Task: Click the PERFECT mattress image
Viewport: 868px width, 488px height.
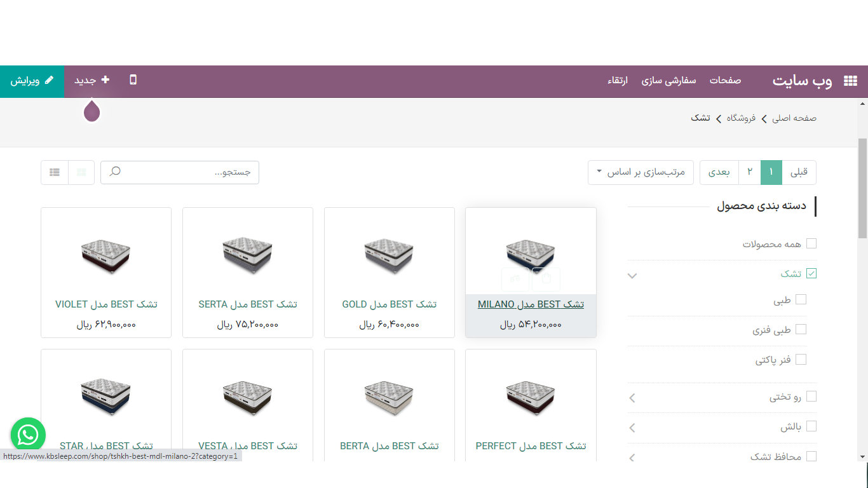Action: [x=531, y=397]
